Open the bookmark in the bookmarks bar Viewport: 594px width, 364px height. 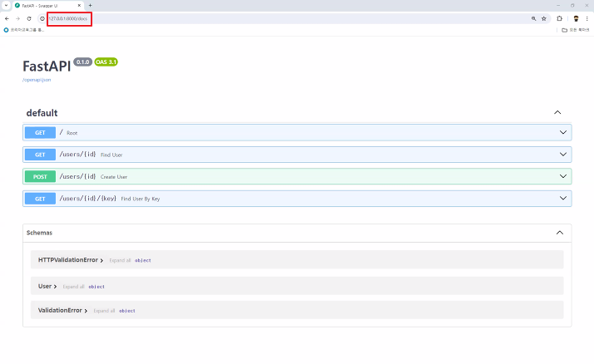pos(24,30)
